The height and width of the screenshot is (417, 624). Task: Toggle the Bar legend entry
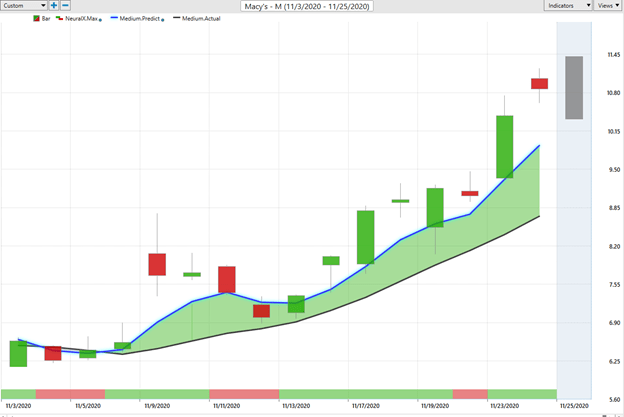[47, 19]
